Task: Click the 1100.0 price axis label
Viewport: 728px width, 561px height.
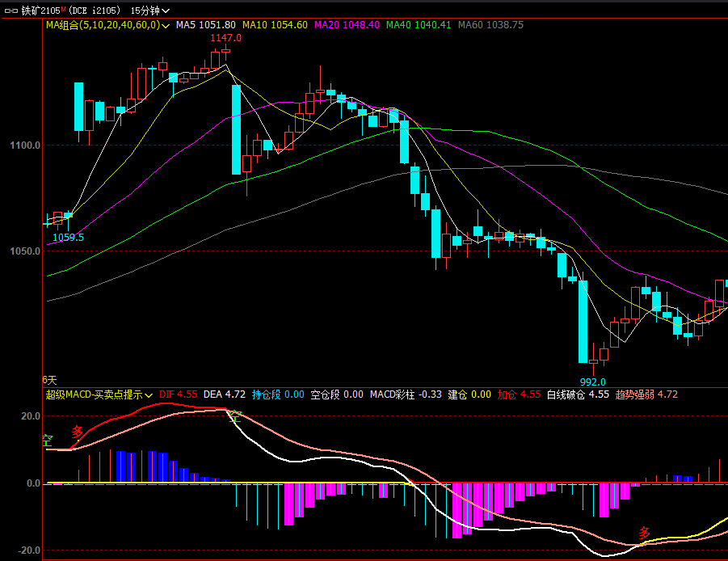Action: tap(25, 146)
